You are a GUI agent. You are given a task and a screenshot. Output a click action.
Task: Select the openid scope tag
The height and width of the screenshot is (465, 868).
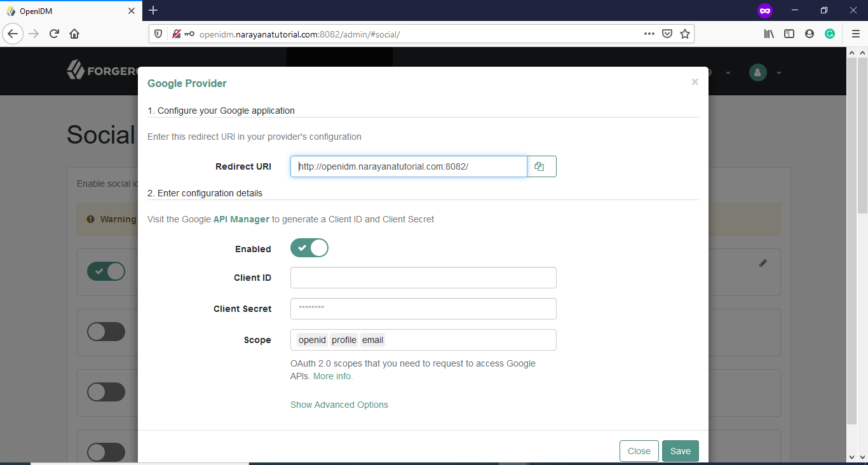[x=312, y=340]
